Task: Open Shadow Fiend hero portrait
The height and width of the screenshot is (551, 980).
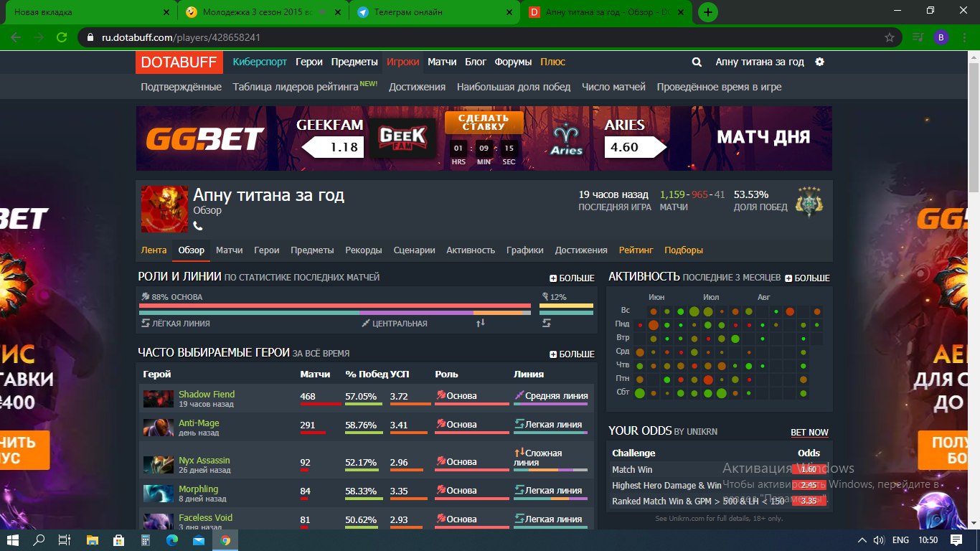Action: 158,399
